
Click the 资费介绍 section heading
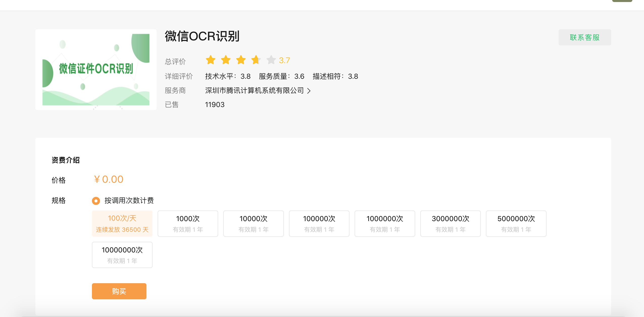coord(66,160)
